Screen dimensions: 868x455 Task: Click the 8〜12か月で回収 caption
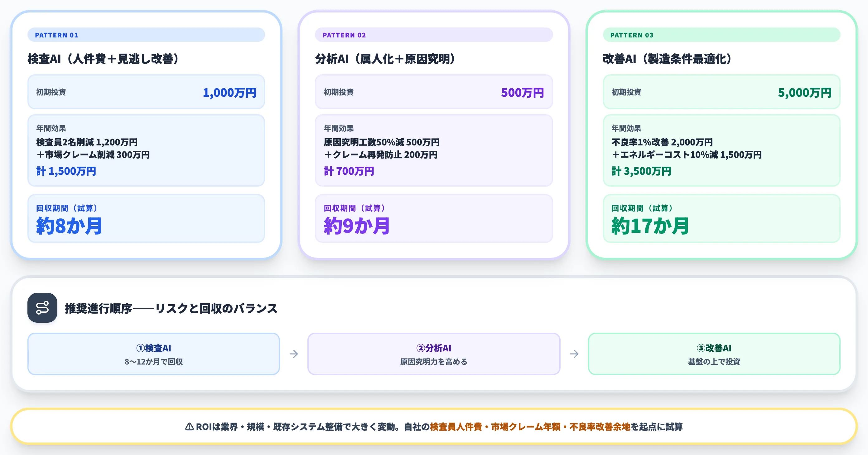(154, 362)
